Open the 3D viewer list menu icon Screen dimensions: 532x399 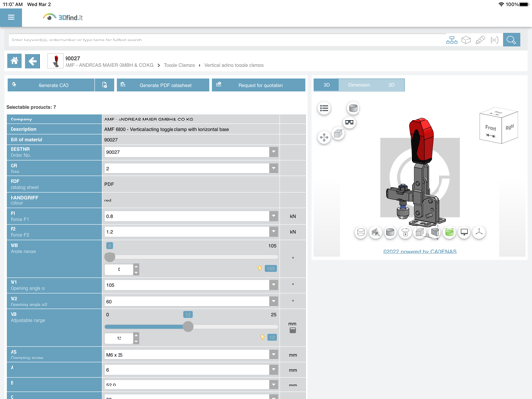pyautogui.click(x=324, y=108)
